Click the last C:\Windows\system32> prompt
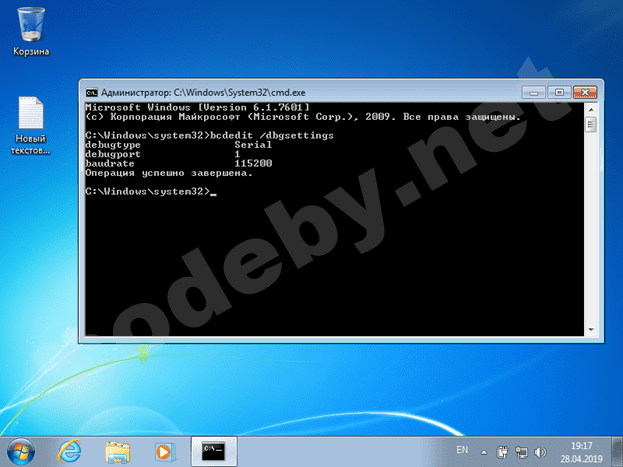Screen dimensions: 623x467 [x=148, y=192]
